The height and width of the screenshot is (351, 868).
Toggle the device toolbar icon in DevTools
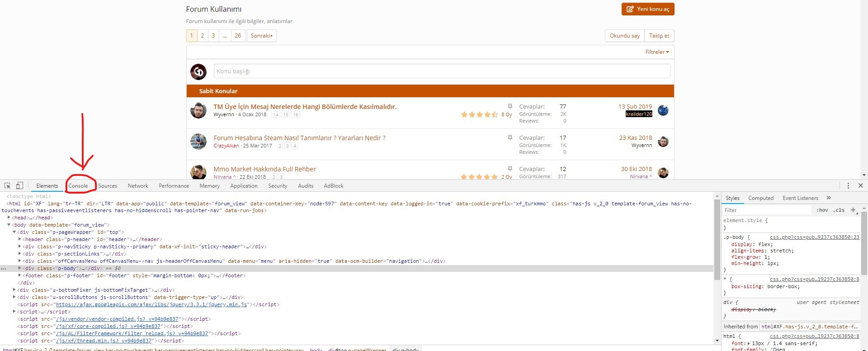point(19,186)
